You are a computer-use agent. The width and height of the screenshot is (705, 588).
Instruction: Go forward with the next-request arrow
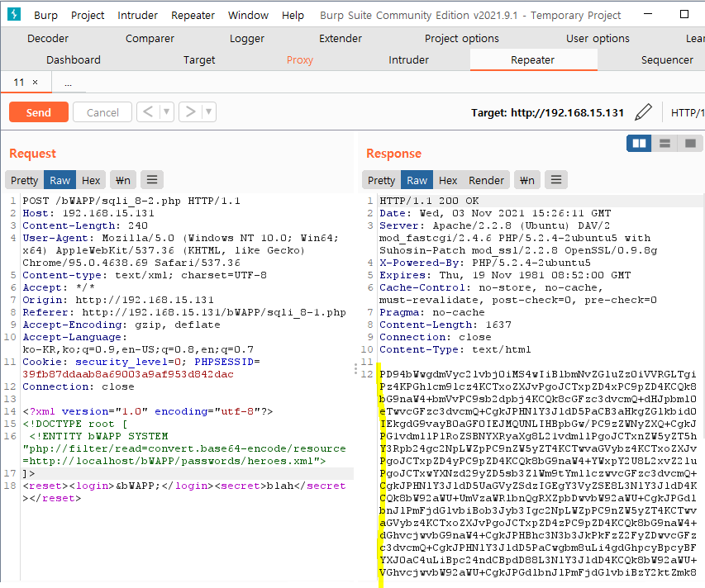pyautogui.click(x=190, y=111)
